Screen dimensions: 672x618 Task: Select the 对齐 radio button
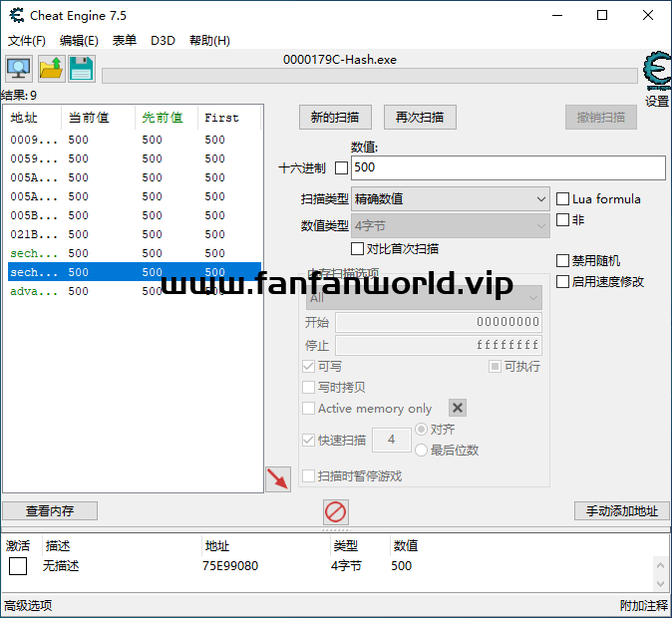click(422, 429)
